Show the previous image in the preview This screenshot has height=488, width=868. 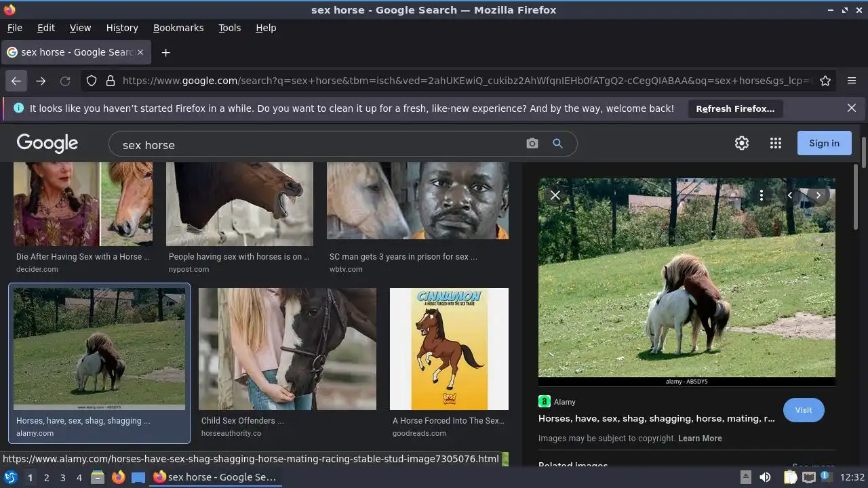tap(789, 195)
